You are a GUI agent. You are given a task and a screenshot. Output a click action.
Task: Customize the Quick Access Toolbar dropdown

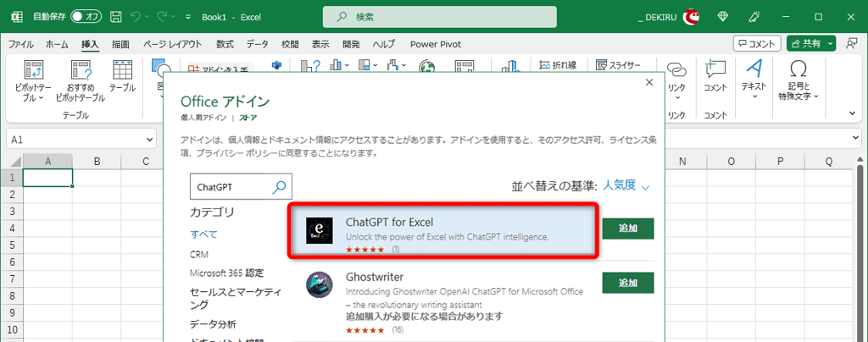[188, 17]
